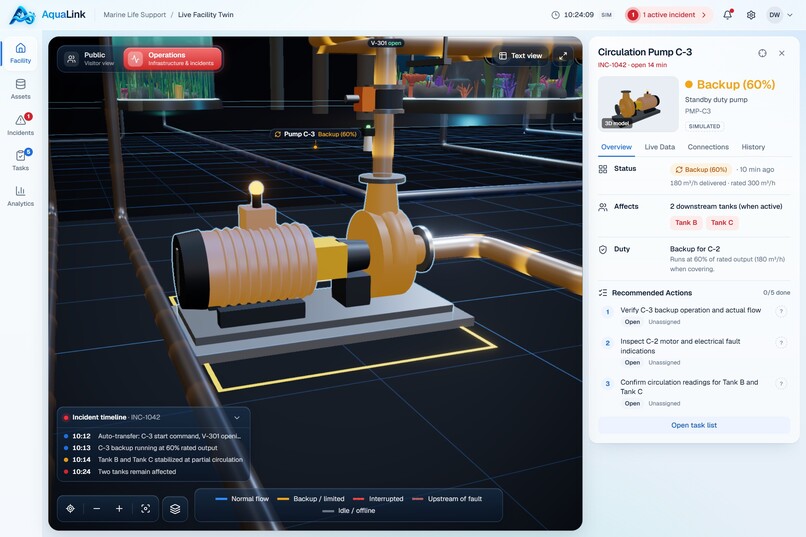Click Marine Life Support breadcrumb
806x537 pixels.
point(135,15)
